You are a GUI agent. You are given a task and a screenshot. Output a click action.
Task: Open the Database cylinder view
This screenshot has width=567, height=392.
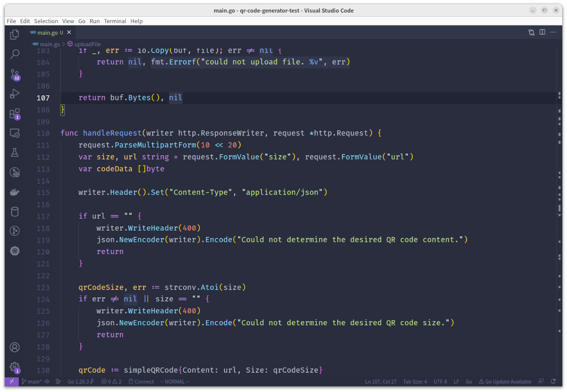point(15,212)
